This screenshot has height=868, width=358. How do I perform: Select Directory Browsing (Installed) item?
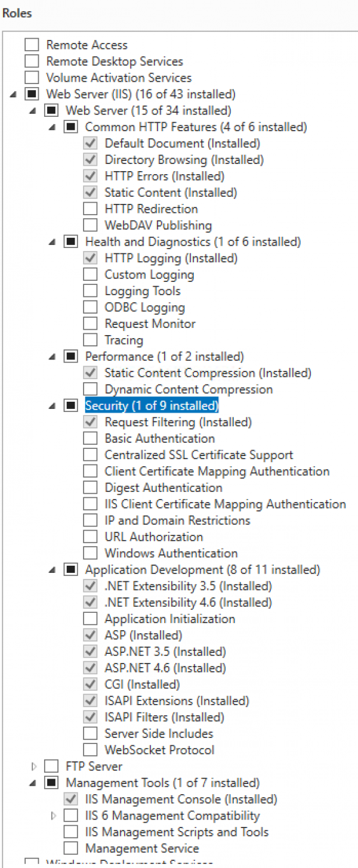point(184,160)
